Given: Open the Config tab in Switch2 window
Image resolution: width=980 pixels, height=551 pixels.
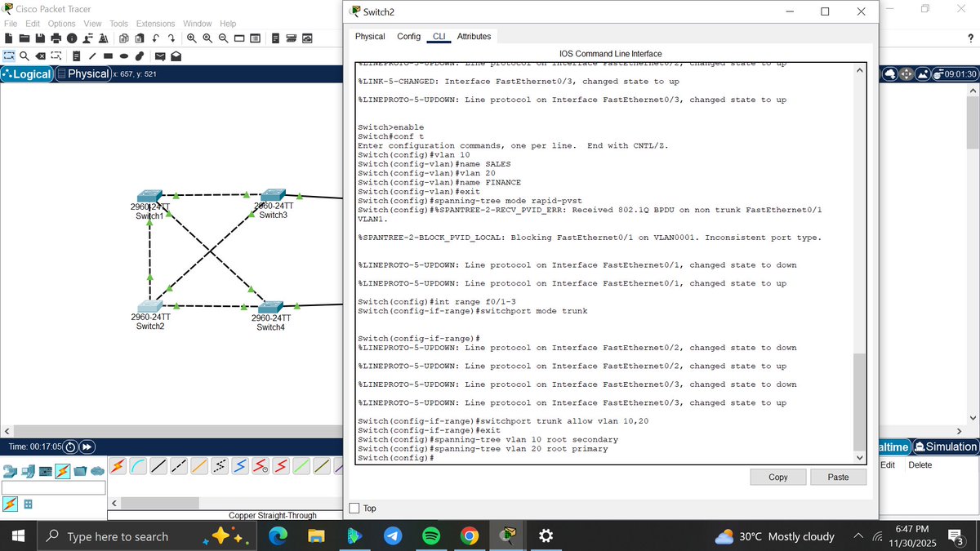Looking at the screenshot, I should (408, 37).
